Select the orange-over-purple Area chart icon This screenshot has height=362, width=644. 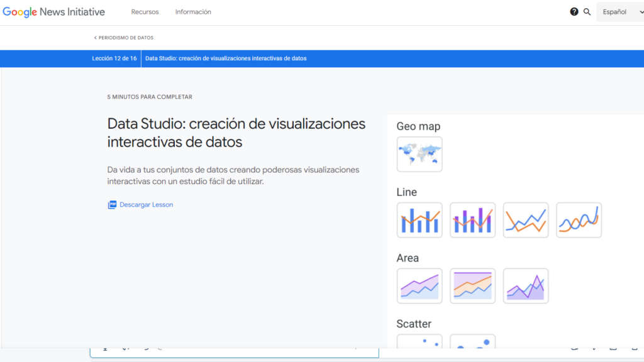coord(472,286)
